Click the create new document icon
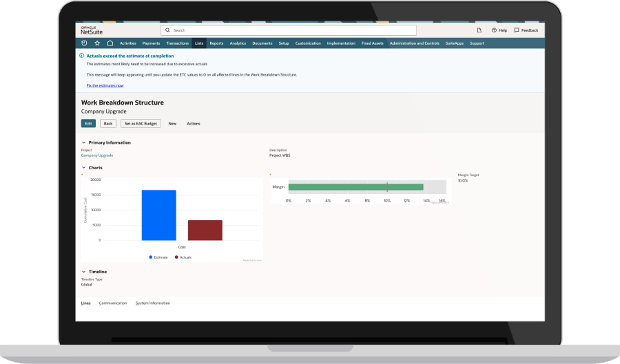620x364 pixels. pyautogui.click(x=479, y=30)
